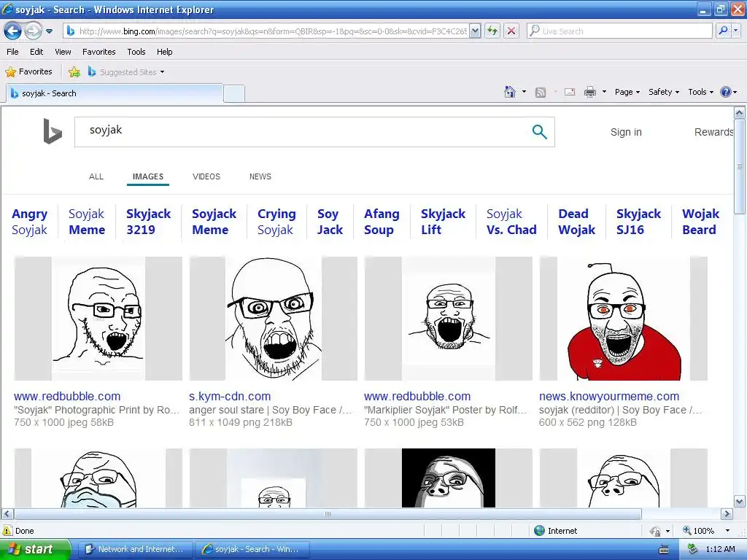Open the Safety command dropdown
The image size is (747, 560).
click(663, 92)
